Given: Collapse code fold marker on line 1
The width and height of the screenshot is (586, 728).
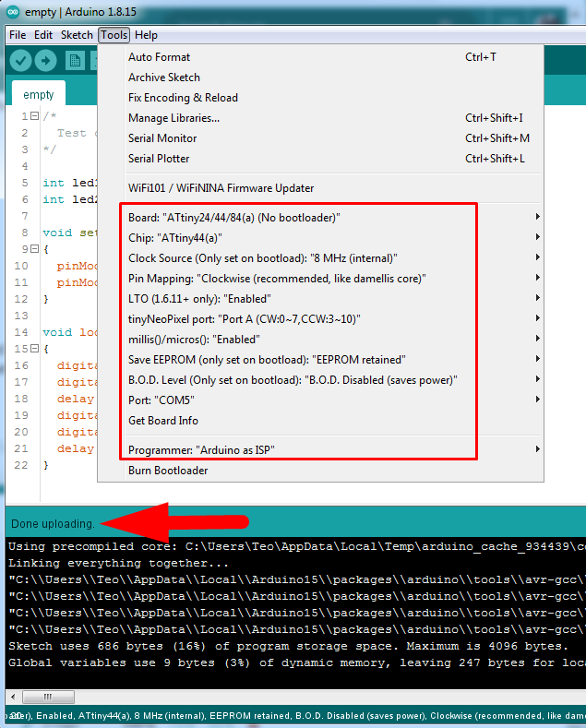Looking at the screenshot, I should [x=34, y=116].
